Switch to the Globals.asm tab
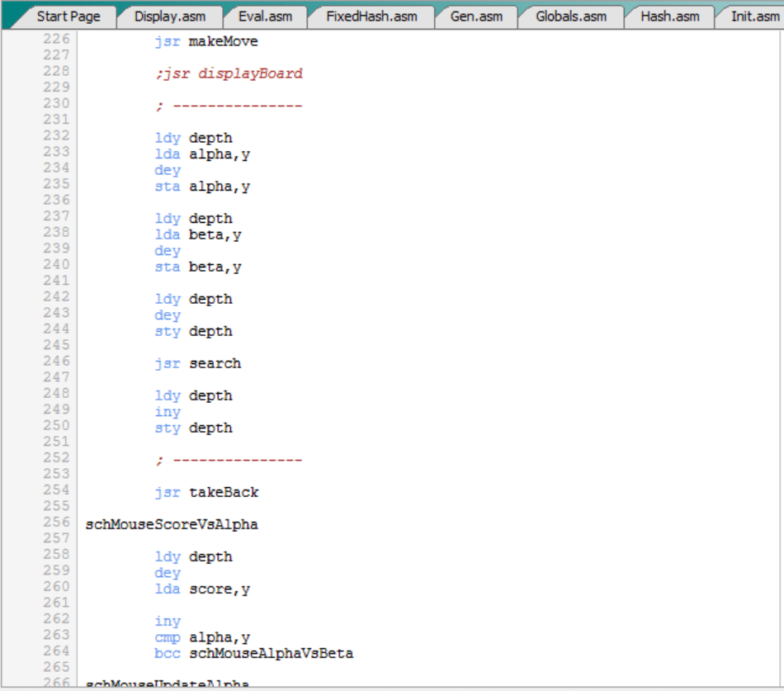Screen dimensions: 784x691 570,17
